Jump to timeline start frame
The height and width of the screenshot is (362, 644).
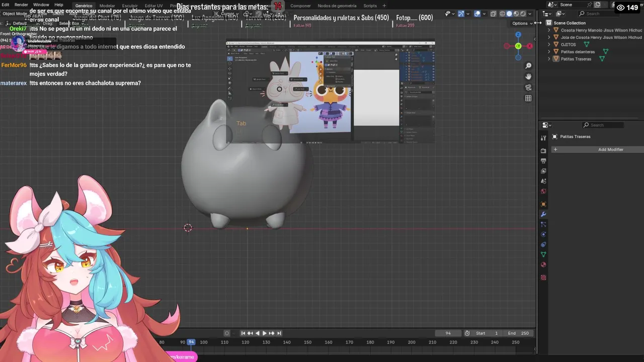point(243,333)
